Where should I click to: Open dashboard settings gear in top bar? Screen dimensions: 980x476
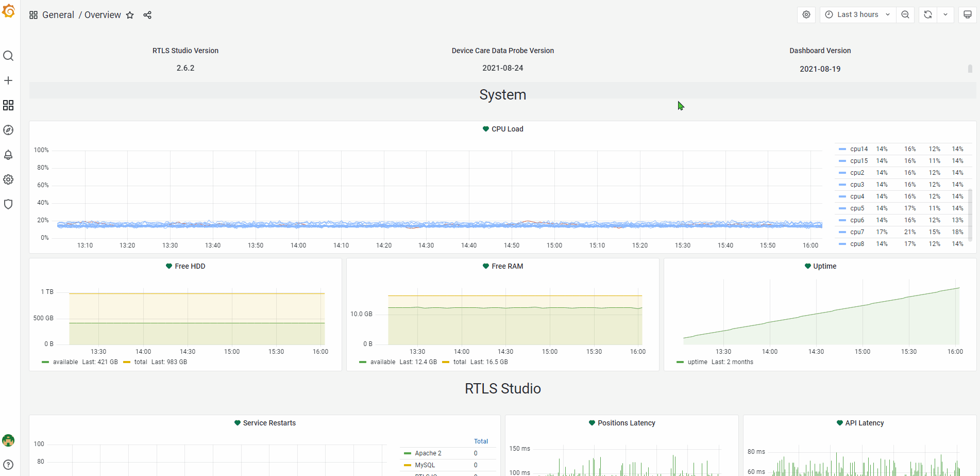tap(806, 14)
